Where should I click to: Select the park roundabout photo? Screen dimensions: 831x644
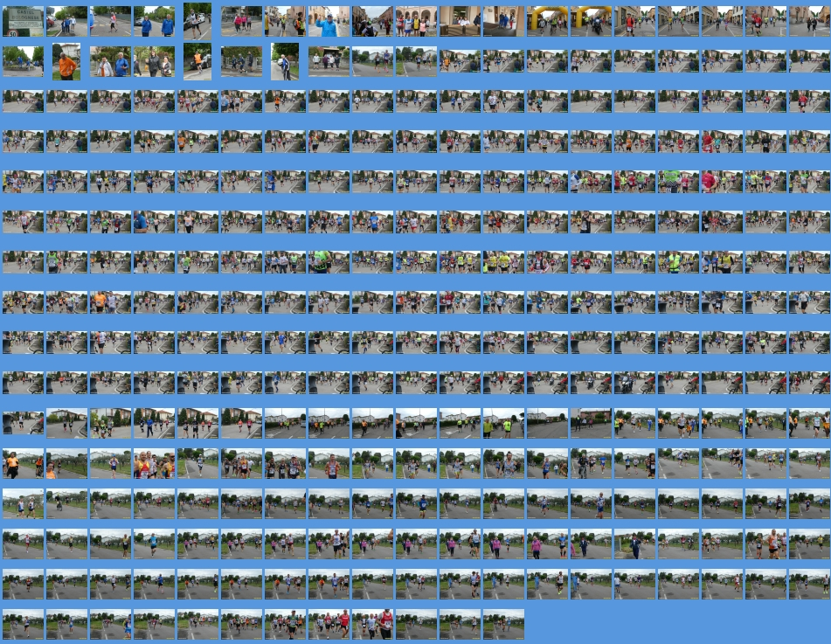23,61
